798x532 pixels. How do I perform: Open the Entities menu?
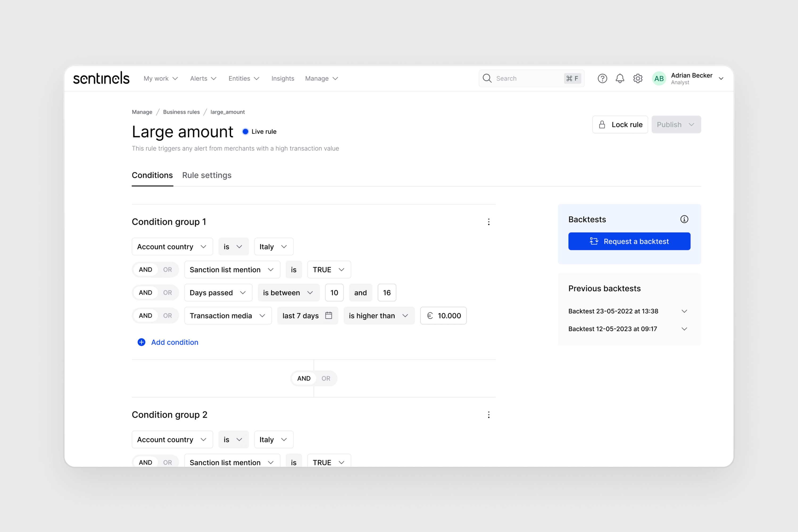coord(244,78)
